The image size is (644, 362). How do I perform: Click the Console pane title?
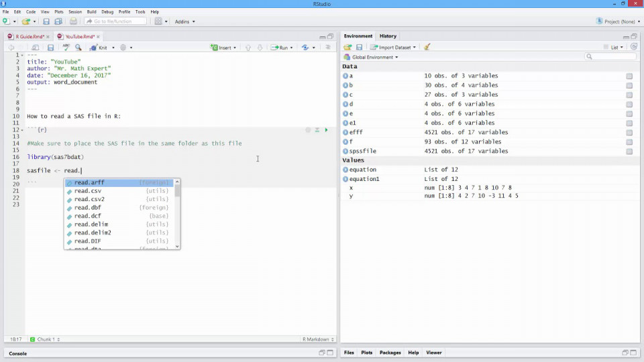(x=17, y=353)
